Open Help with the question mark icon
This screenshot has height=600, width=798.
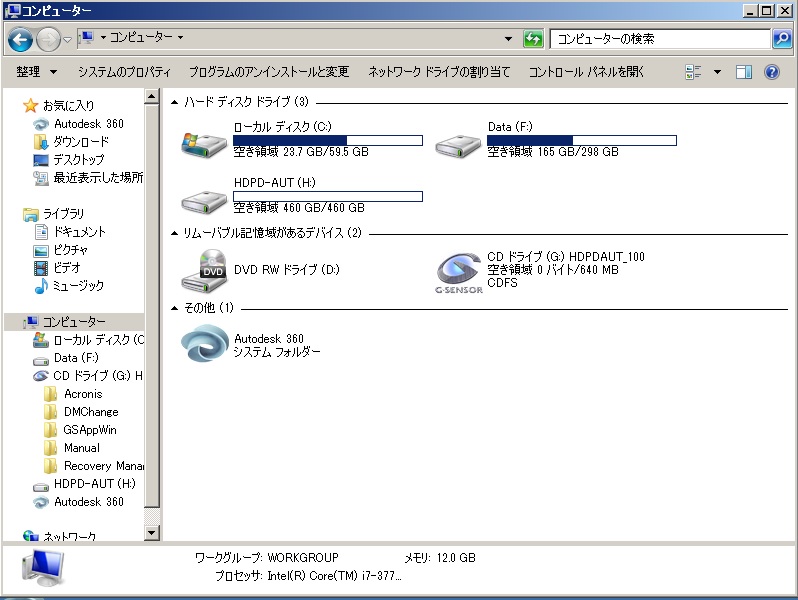pyautogui.click(x=772, y=72)
